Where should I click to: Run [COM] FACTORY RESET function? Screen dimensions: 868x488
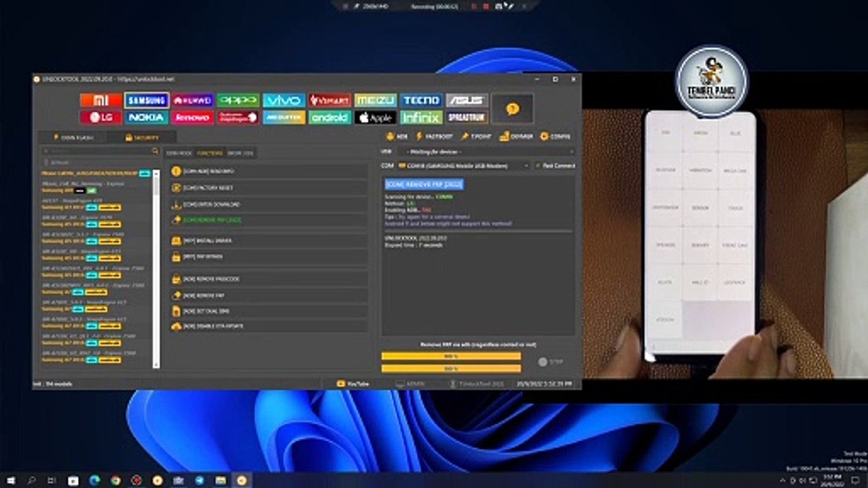269,188
